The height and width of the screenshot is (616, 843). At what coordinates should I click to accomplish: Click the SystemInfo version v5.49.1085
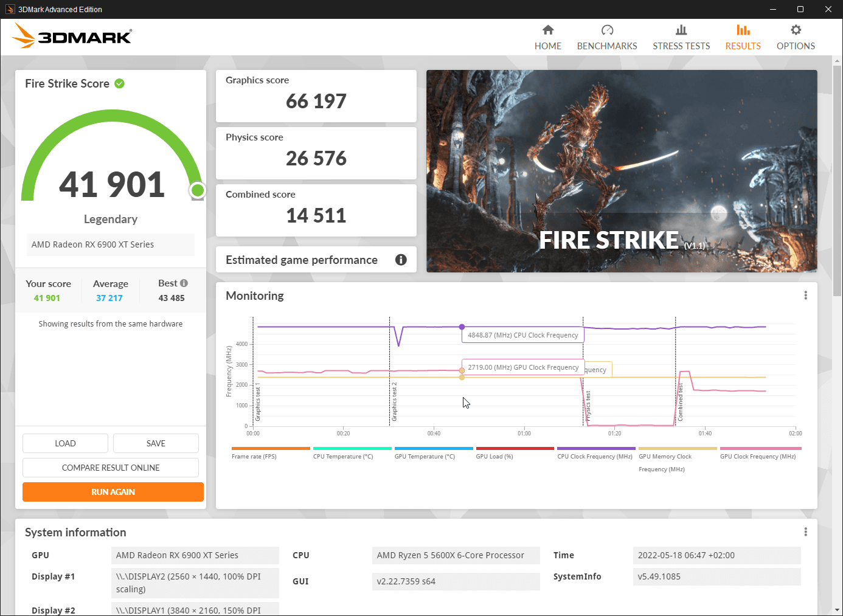(717, 576)
